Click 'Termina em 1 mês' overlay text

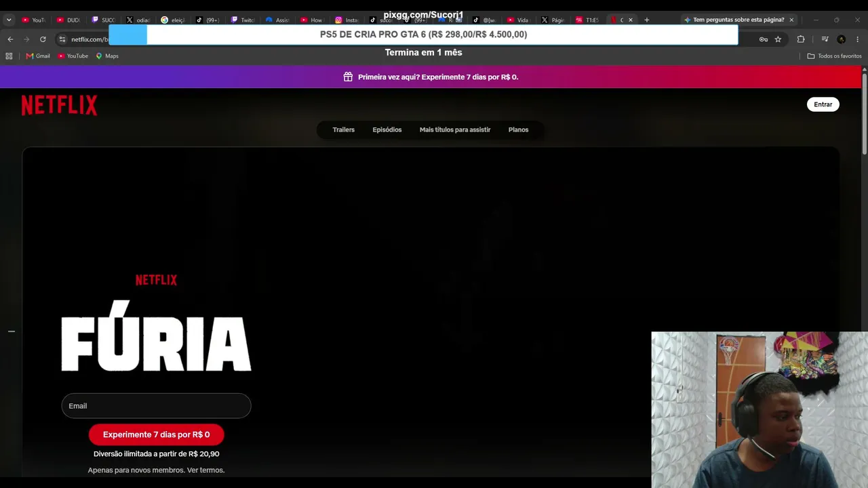[x=423, y=53]
